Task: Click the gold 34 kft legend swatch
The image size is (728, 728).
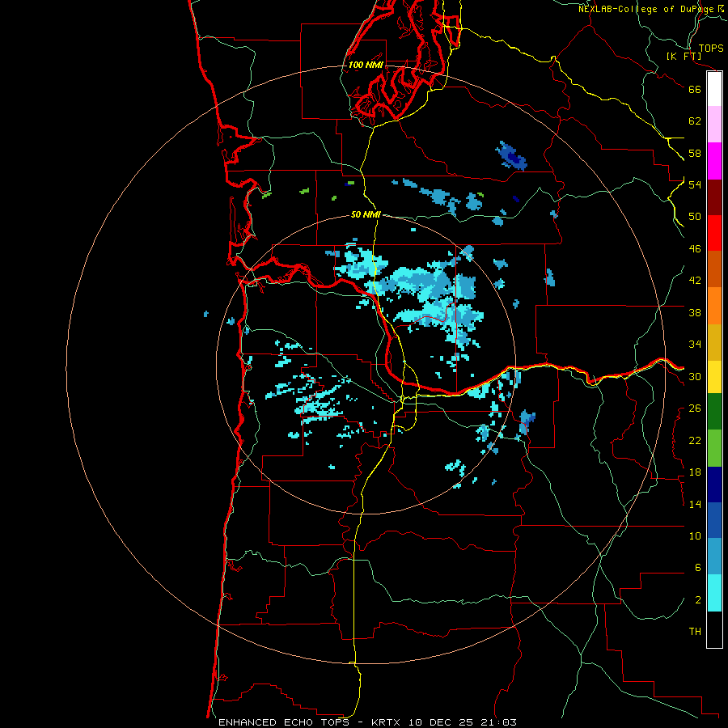Action: pyautogui.click(x=714, y=342)
